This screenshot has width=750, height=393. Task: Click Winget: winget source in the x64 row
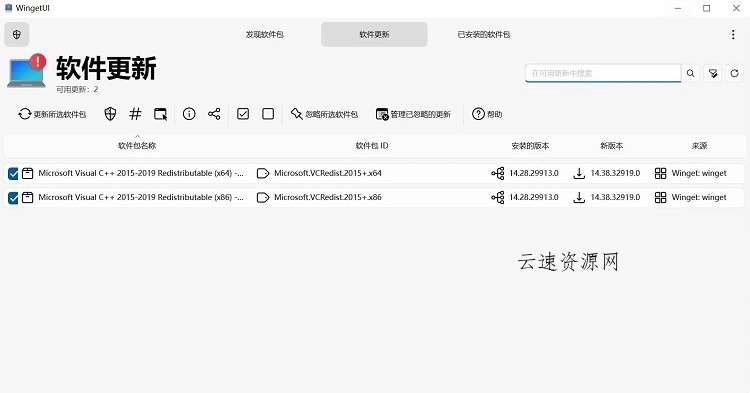tap(699, 173)
